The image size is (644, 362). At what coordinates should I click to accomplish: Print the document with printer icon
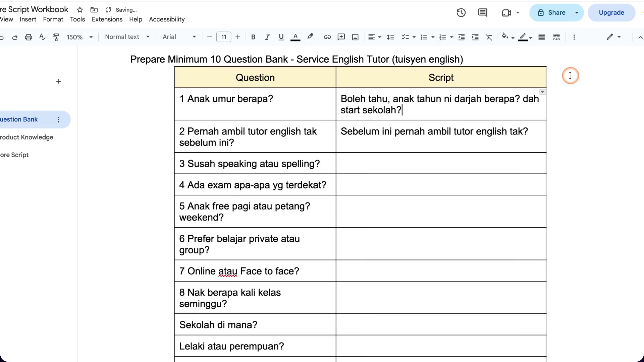[29, 37]
